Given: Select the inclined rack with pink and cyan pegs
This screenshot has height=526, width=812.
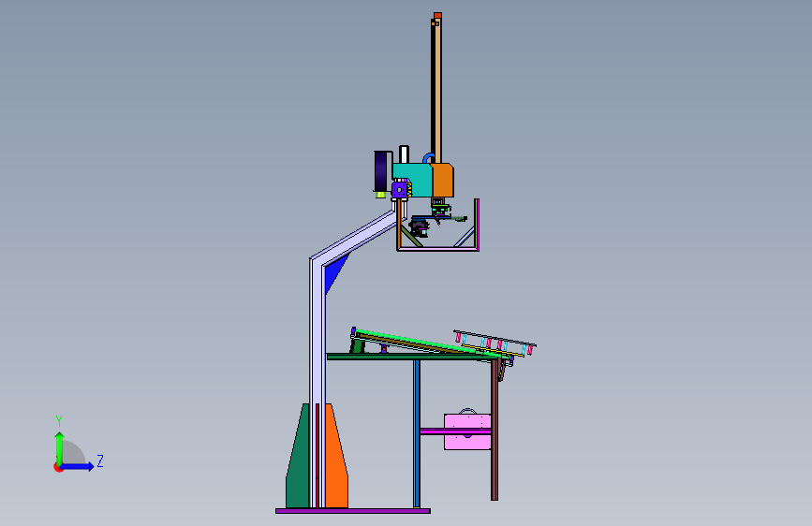Looking at the screenshot, I should tap(495, 343).
